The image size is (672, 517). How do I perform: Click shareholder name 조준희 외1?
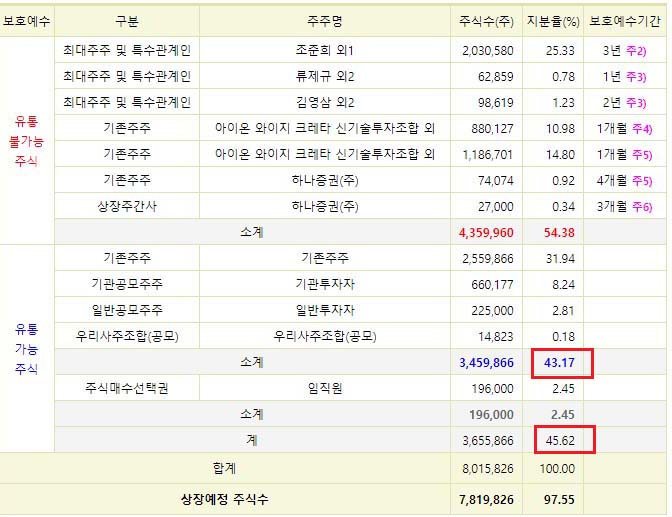324,51
